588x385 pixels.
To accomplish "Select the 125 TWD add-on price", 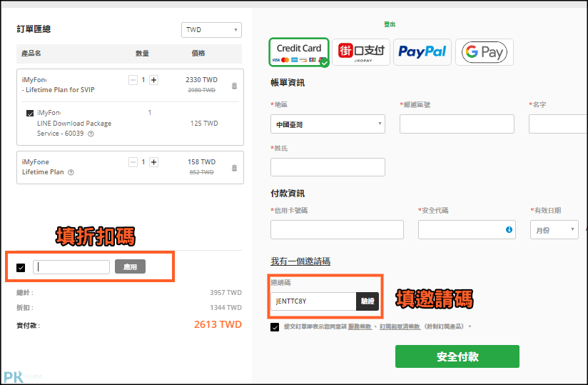I will tap(204, 124).
